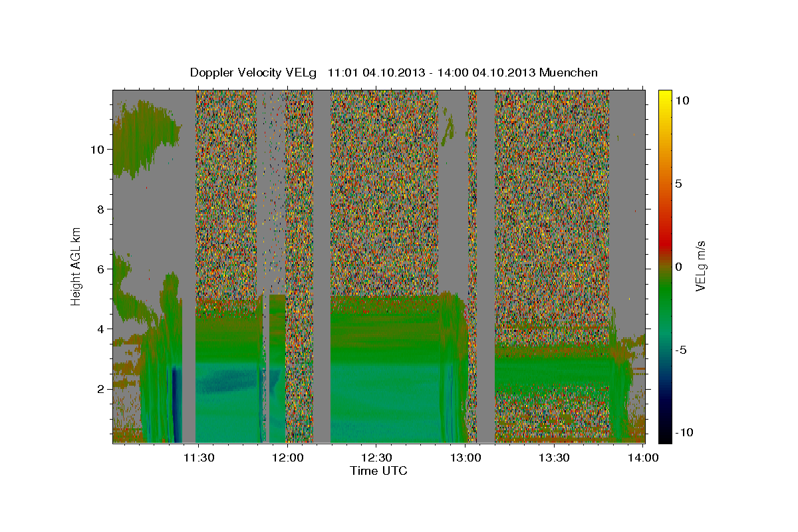Click the 'Time UTC' axis label

tap(378, 471)
